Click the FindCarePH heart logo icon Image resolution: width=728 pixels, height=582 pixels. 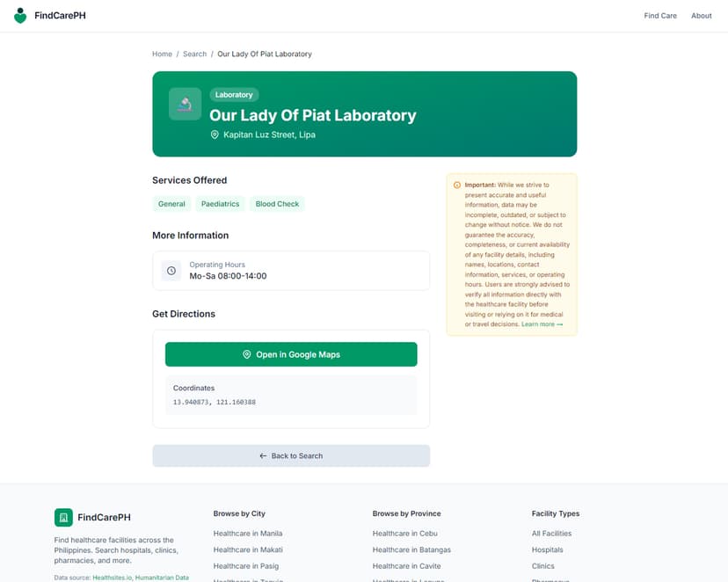pyautogui.click(x=20, y=16)
